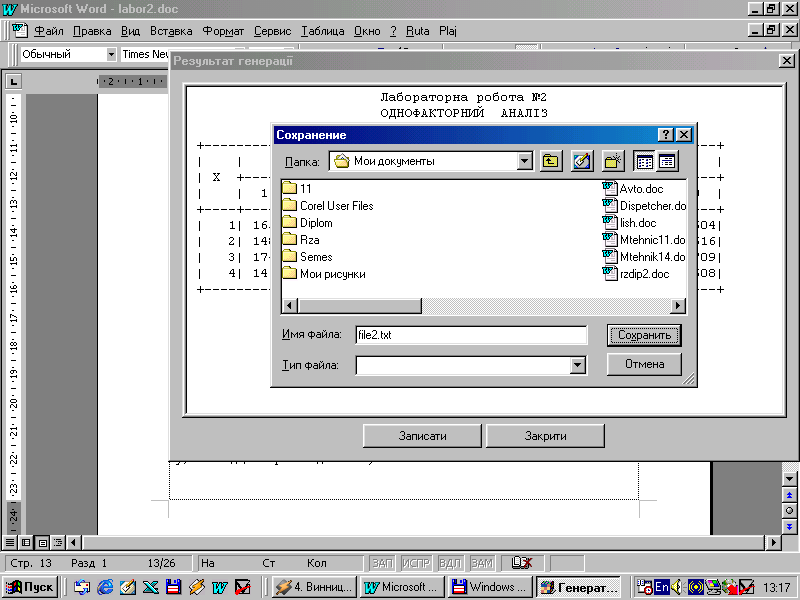Select the Мои рисунки folder
Viewport: 800px width, 600px height.
click(324, 274)
